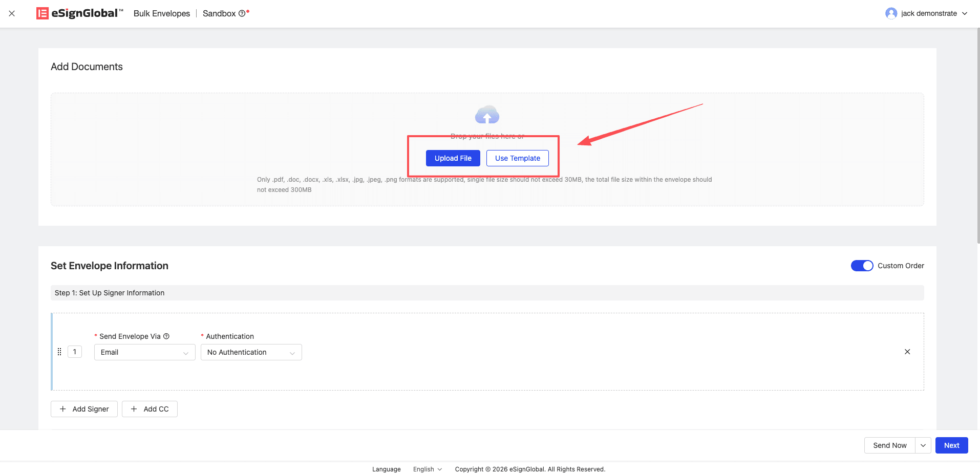
Task: Grab the signer row drag handle
Action: click(x=59, y=352)
